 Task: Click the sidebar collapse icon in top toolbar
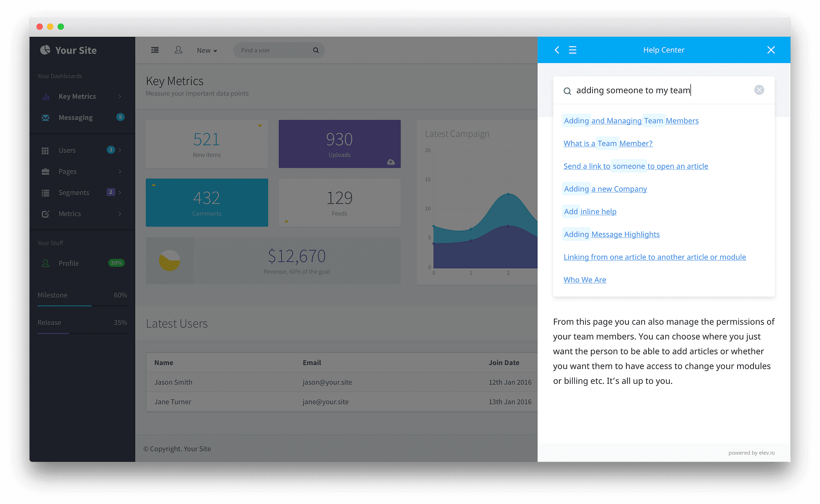[155, 50]
